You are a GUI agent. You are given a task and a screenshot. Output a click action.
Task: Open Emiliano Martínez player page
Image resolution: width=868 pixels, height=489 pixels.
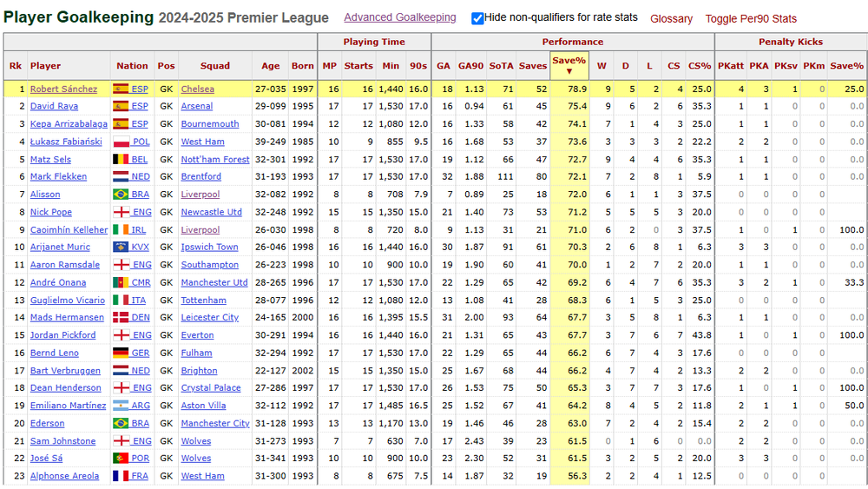click(x=68, y=406)
